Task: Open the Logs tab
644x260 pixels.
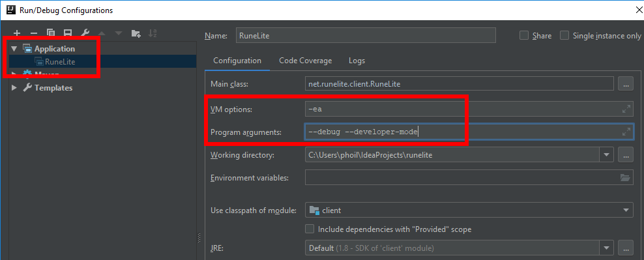Action: coord(357,61)
